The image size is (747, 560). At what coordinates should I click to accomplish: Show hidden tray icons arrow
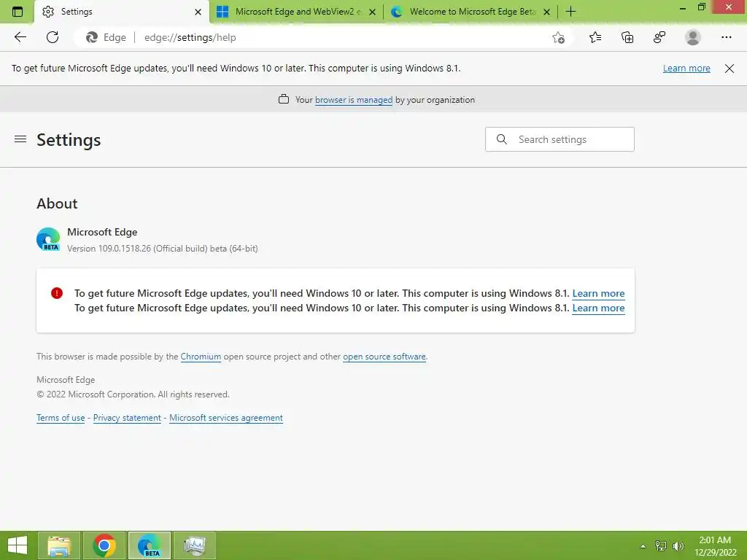click(x=643, y=546)
